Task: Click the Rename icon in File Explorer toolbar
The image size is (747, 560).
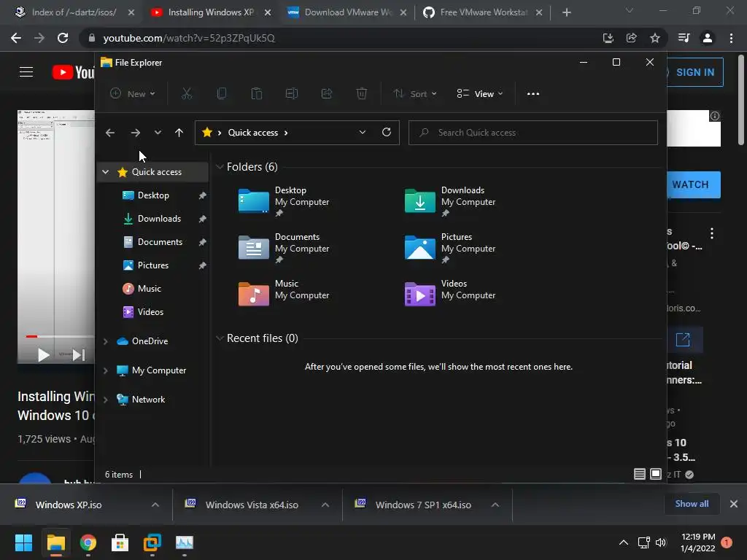Action: click(292, 94)
